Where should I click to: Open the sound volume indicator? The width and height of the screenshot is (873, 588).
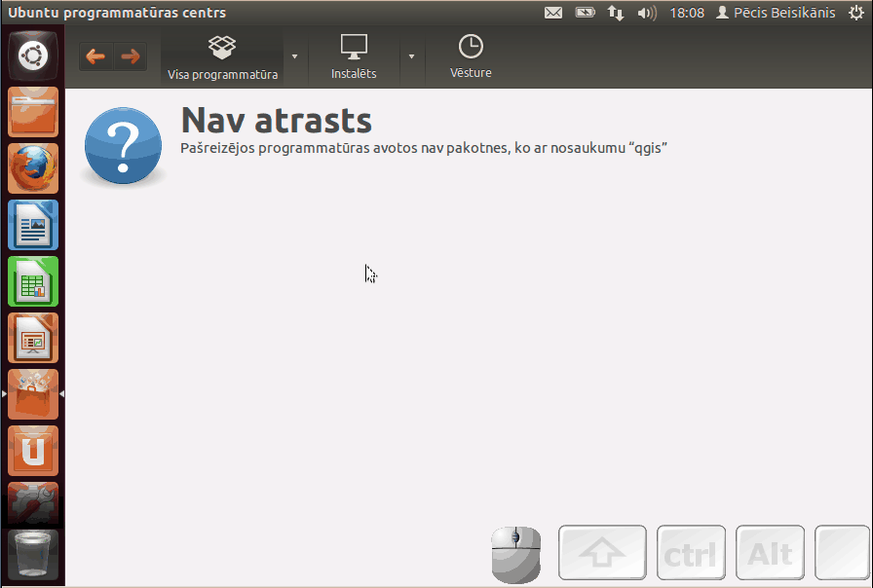click(x=646, y=13)
